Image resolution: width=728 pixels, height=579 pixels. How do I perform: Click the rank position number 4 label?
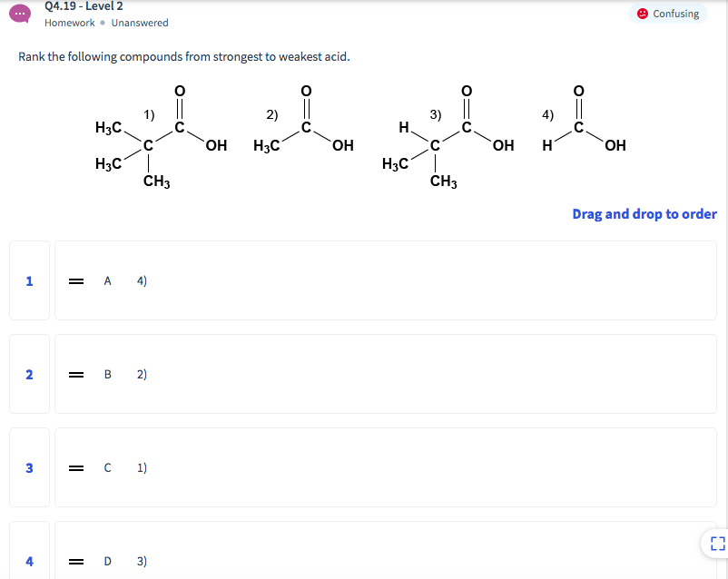pyautogui.click(x=28, y=561)
